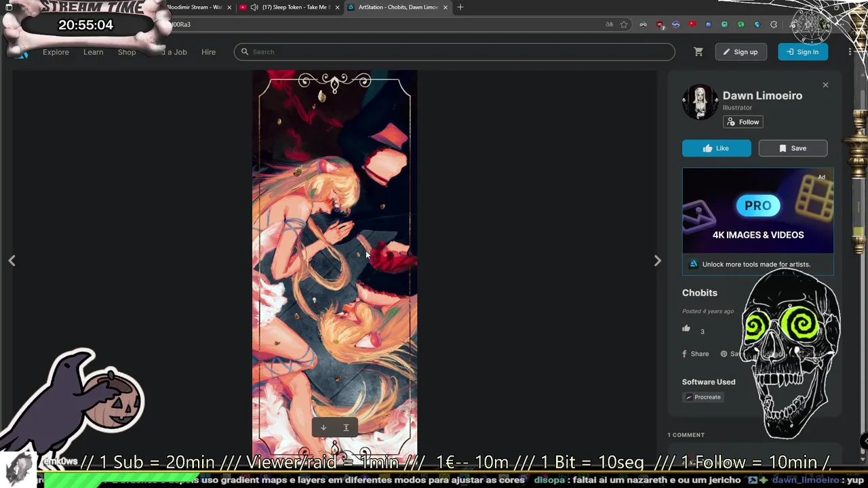The width and height of the screenshot is (868, 488).
Task: Bookmark the page with the star icon
Action: [624, 24]
